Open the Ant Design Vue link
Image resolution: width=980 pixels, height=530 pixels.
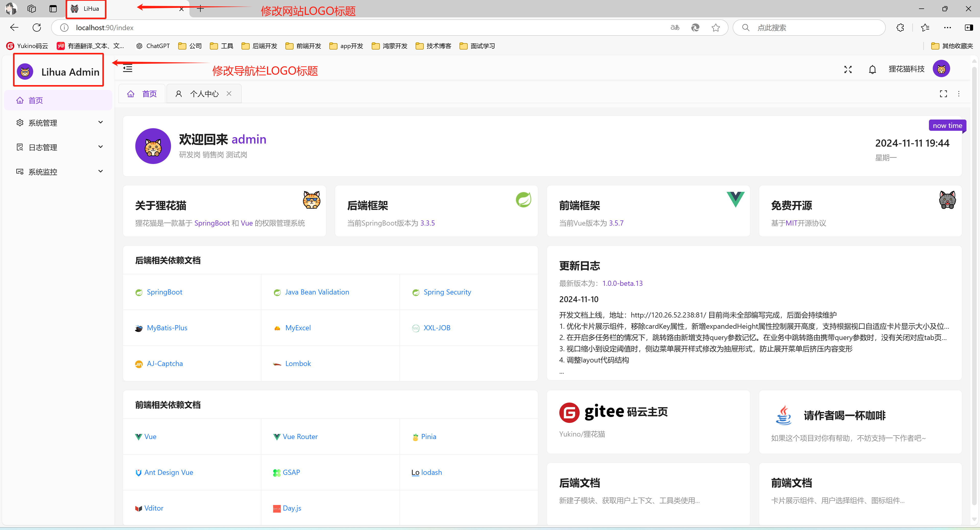tap(168, 473)
